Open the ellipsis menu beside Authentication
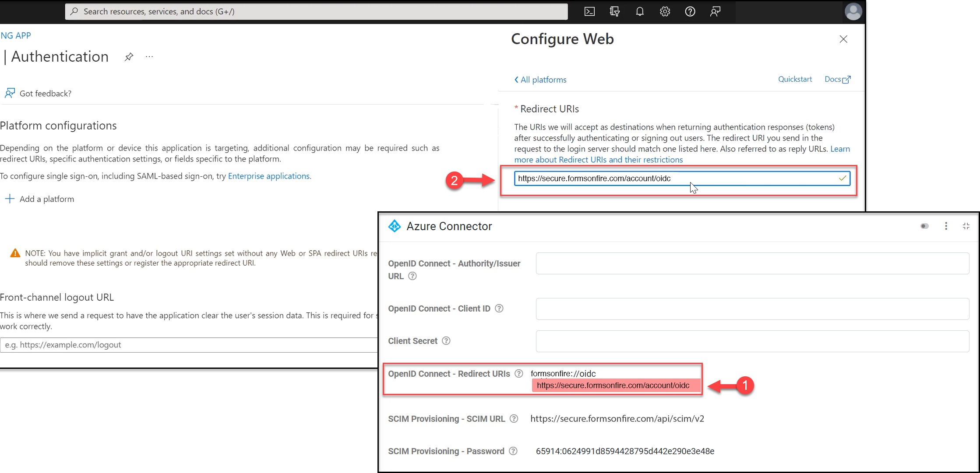 point(149,57)
